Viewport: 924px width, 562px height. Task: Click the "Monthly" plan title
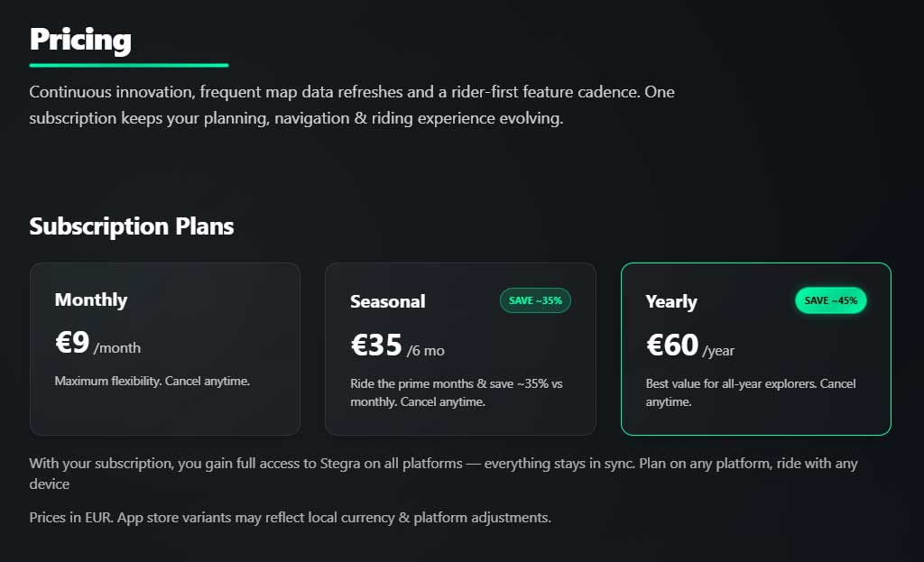pyautogui.click(x=91, y=299)
